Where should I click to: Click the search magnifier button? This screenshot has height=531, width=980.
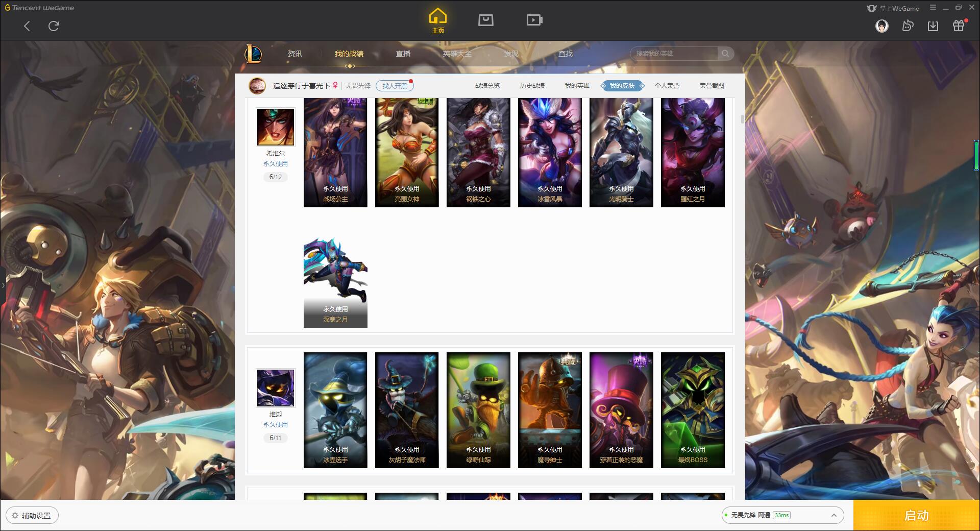click(725, 54)
